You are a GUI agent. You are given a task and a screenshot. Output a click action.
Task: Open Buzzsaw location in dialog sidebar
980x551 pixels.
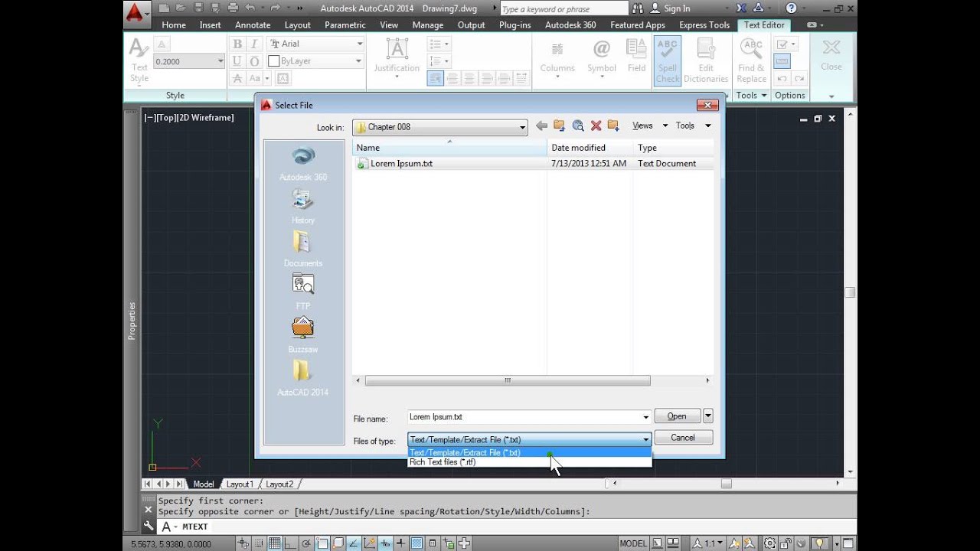click(x=303, y=335)
